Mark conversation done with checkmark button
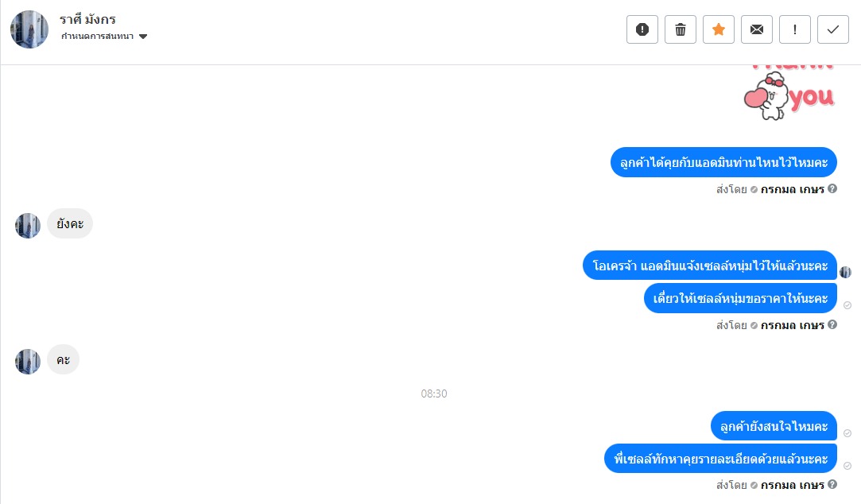Image resolution: width=861 pixels, height=504 pixels. [x=833, y=29]
